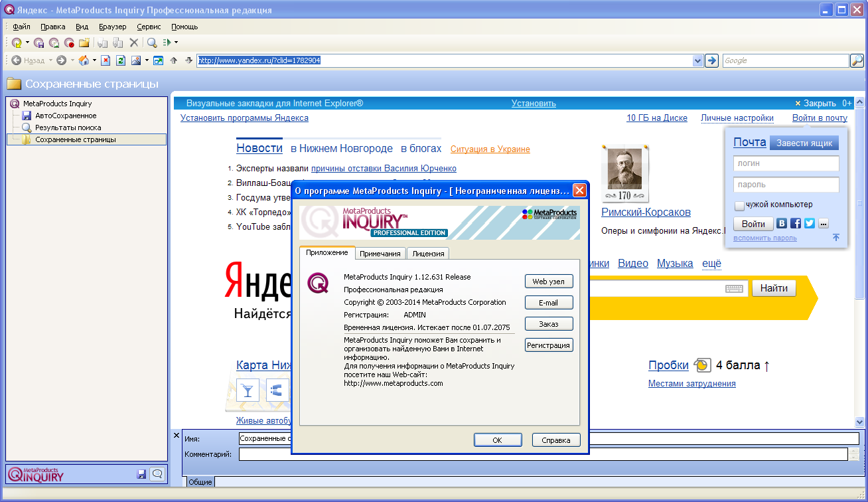Close the properties pane with its X icon
Viewport: 868px width, 502px height.
pos(177,436)
